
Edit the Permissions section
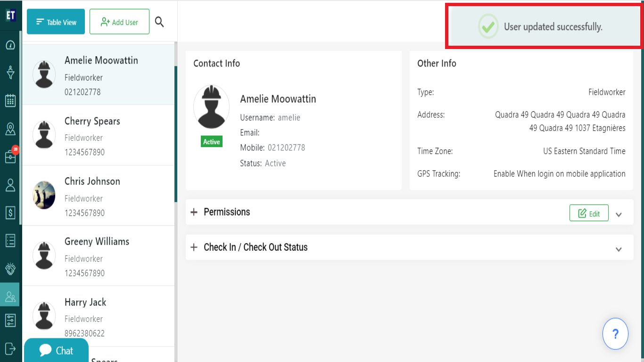tap(589, 213)
